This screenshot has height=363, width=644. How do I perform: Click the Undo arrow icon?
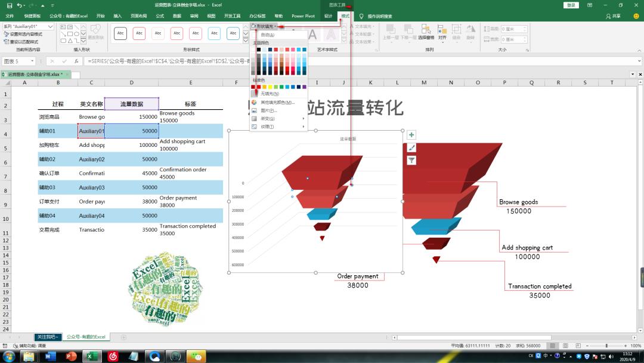20,5
